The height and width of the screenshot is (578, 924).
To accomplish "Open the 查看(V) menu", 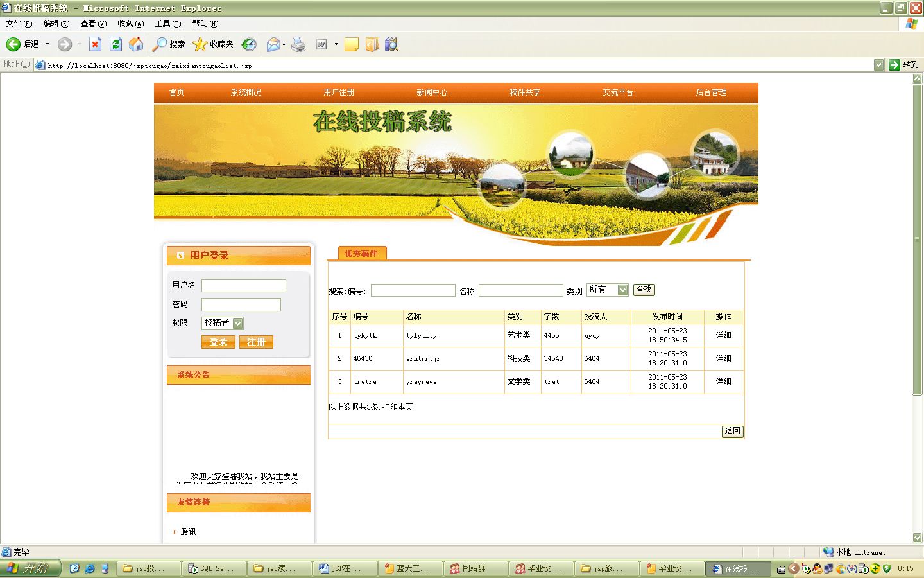I will pyautogui.click(x=94, y=24).
